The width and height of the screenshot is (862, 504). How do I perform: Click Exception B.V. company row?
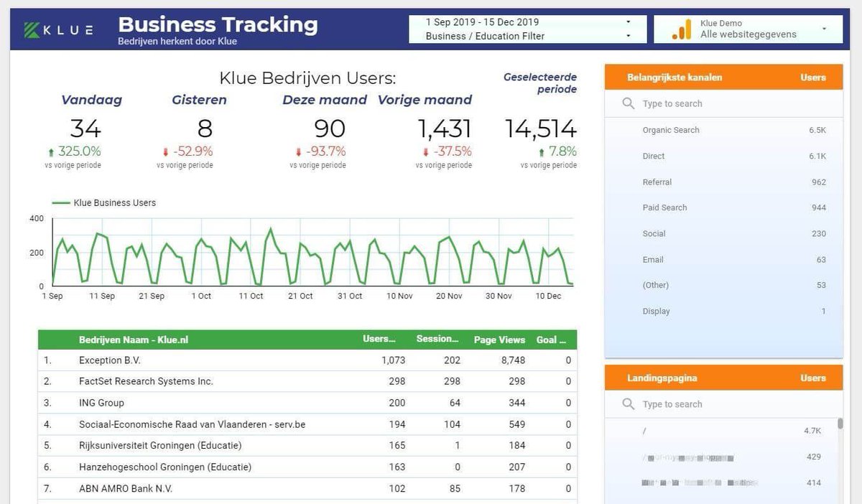tap(307, 360)
